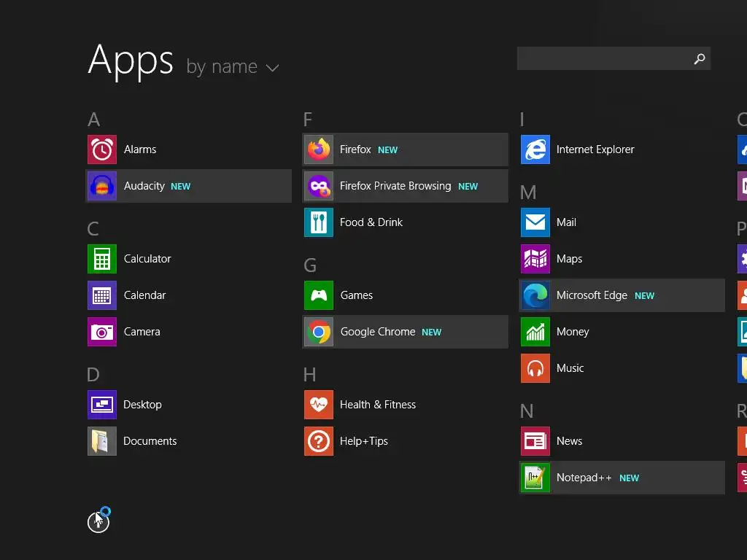Select the letter I group header
This screenshot has width=747, height=560.
coord(522,120)
